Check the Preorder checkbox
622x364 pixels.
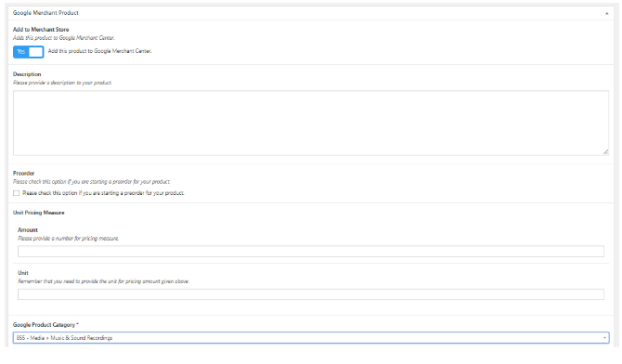pyautogui.click(x=17, y=193)
